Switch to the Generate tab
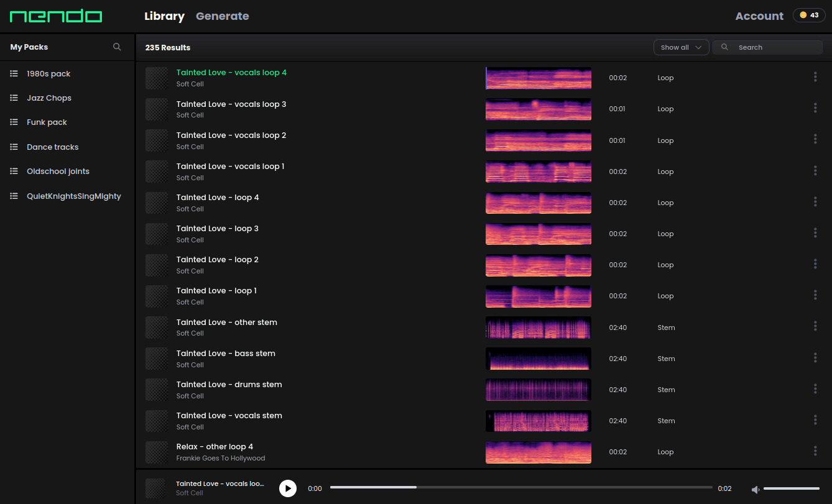This screenshot has width=832, height=504. tap(222, 16)
